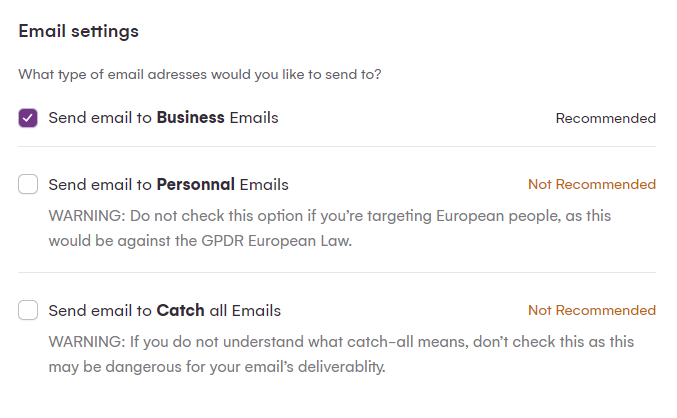The width and height of the screenshot is (677, 418).
Task: Click the black "Recommended" tag
Action: click(x=605, y=118)
